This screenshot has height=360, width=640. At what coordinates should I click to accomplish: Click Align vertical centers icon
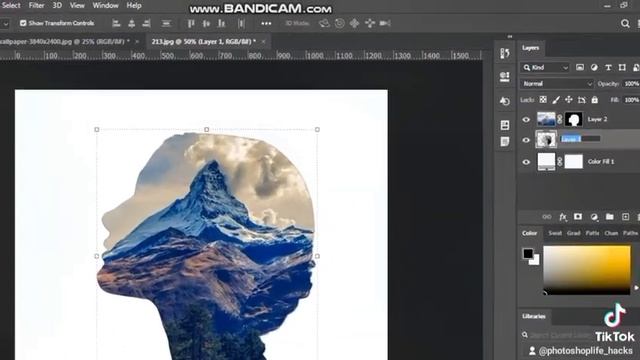click(x=206, y=23)
